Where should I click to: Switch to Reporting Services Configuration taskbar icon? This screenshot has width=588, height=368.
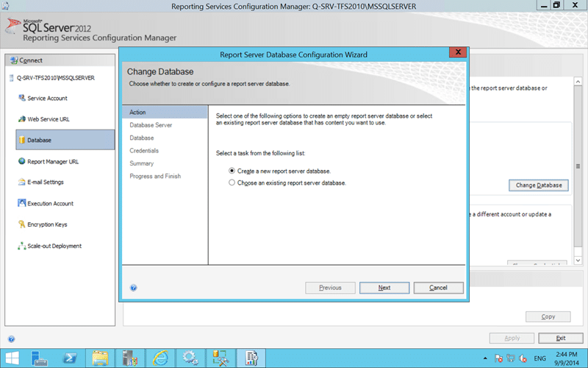(x=251, y=358)
